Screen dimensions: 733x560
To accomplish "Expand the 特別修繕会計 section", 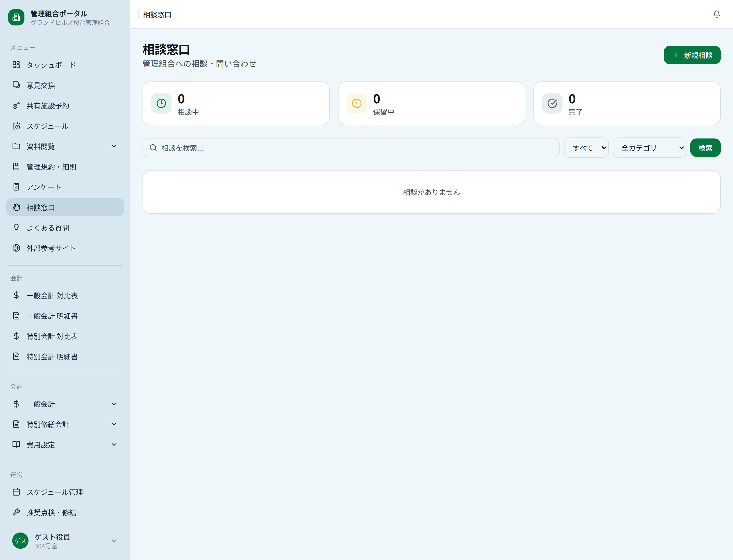I will 114,424.
